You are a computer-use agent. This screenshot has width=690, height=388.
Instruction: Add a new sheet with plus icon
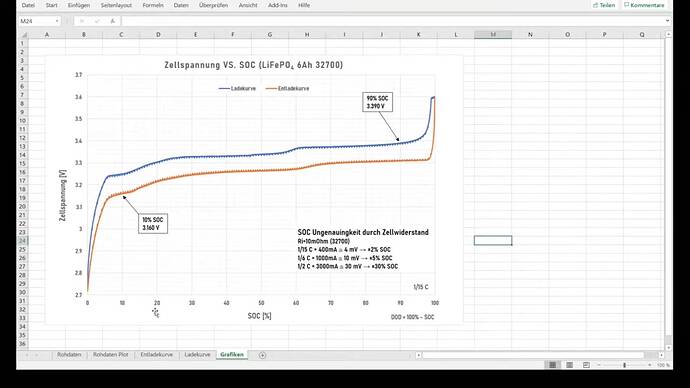tap(262, 355)
